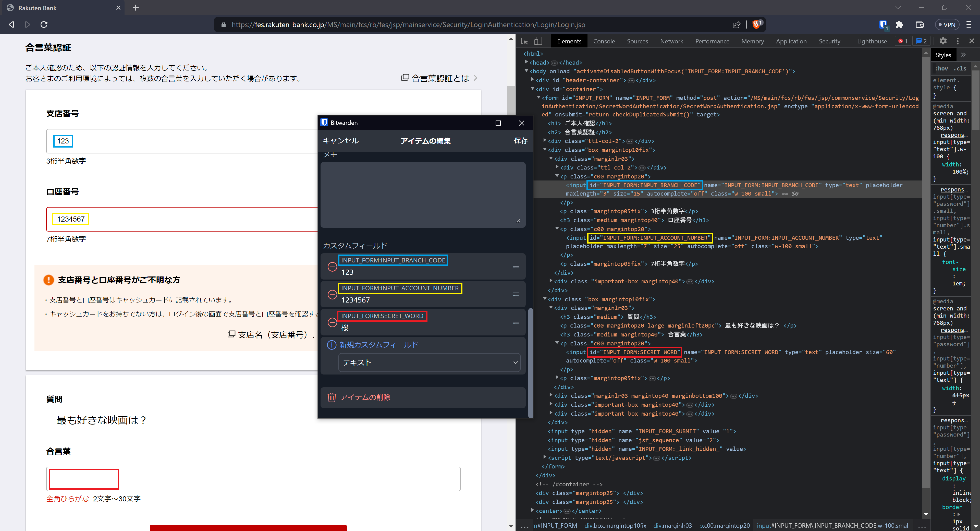Edit the value 桜 of SECRET_WORD field
Image resolution: width=980 pixels, height=531 pixels.
point(345,328)
